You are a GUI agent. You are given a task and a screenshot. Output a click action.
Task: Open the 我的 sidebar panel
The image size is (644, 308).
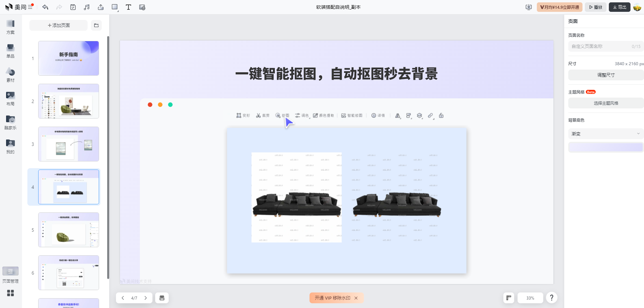pyautogui.click(x=10, y=147)
